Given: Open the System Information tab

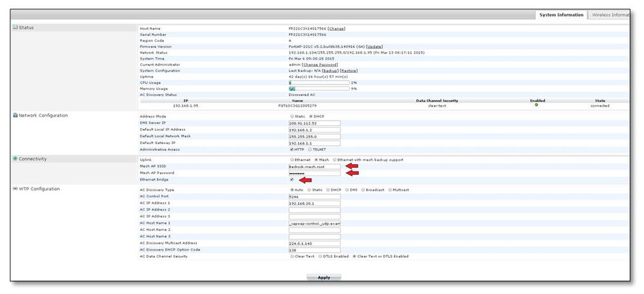Looking at the screenshot, I should (561, 15).
